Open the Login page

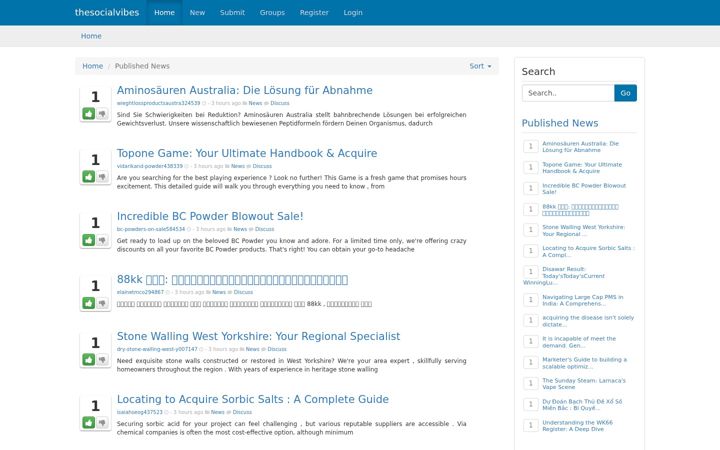pyautogui.click(x=353, y=12)
